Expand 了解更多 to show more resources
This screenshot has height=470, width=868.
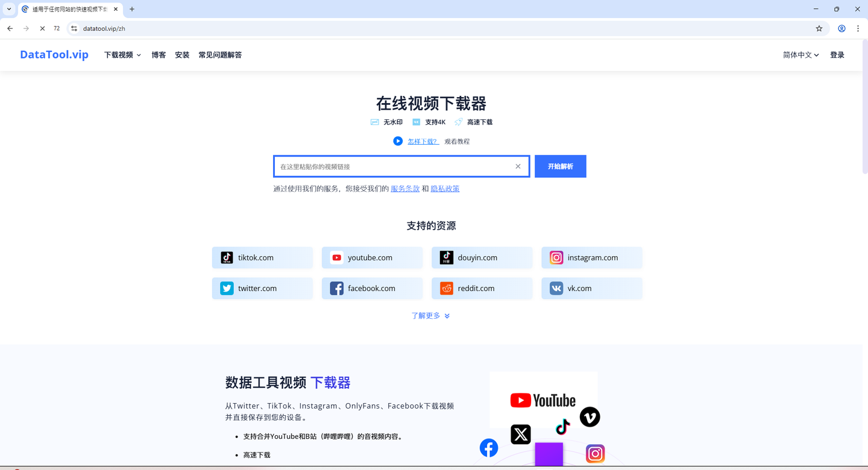[430, 316]
